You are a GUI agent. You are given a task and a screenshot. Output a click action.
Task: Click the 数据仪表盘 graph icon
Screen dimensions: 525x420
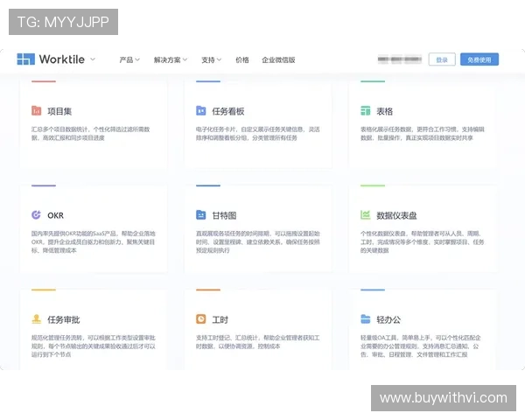[365, 214]
